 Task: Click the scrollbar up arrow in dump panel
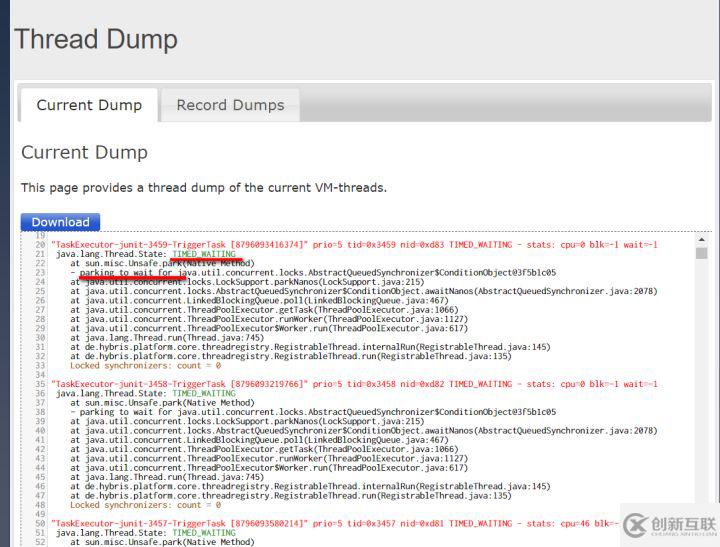coord(701,240)
